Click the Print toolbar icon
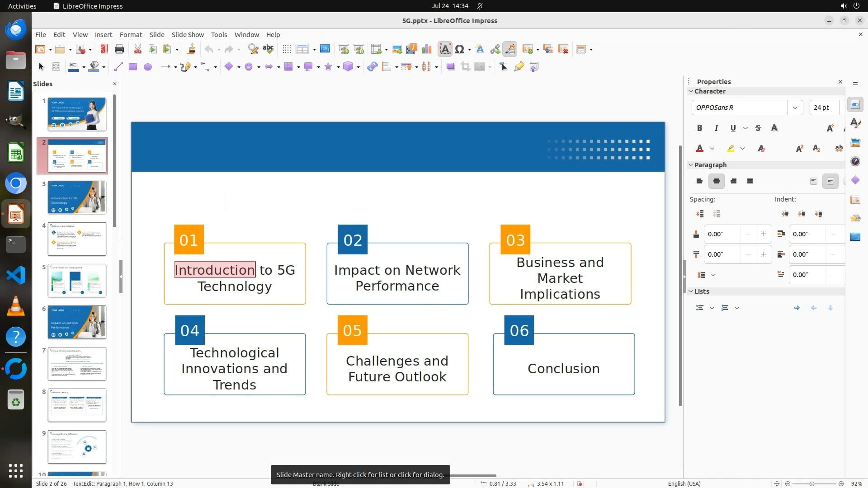Image resolution: width=868 pixels, height=488 pixels. [119, 49]
